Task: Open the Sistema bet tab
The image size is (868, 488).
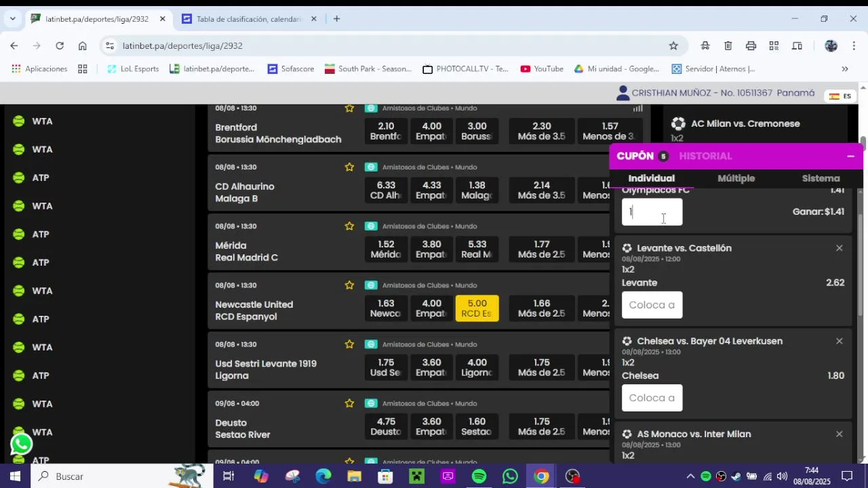Action: (821, 178)
